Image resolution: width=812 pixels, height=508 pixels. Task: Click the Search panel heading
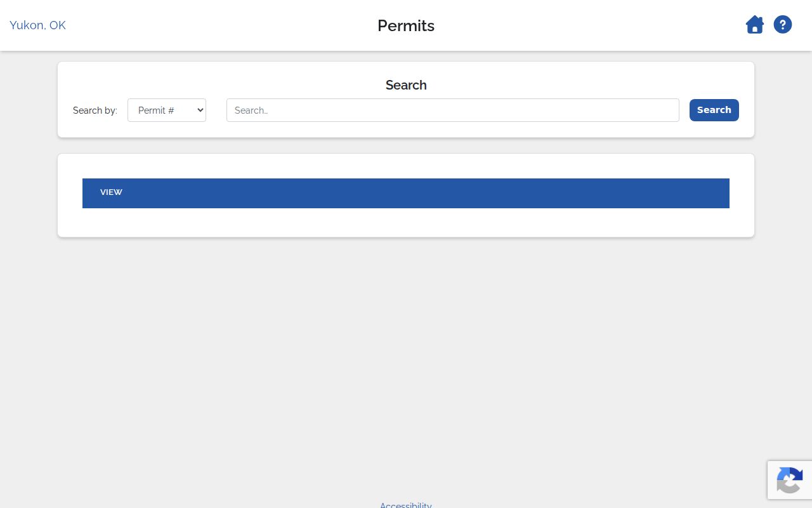(406, 85)
